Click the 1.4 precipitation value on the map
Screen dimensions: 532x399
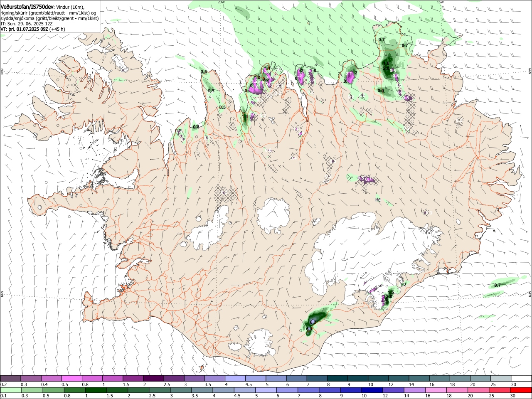[245, 117]
